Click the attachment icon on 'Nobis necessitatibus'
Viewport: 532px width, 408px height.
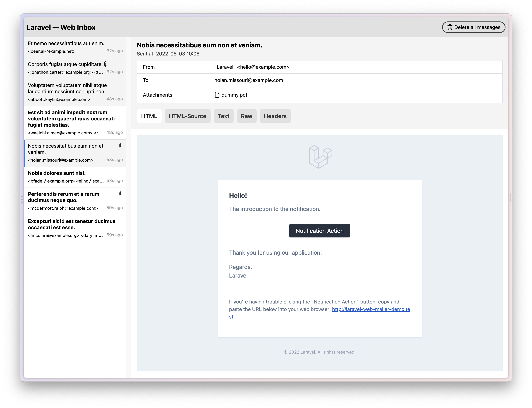pos(119,146)
